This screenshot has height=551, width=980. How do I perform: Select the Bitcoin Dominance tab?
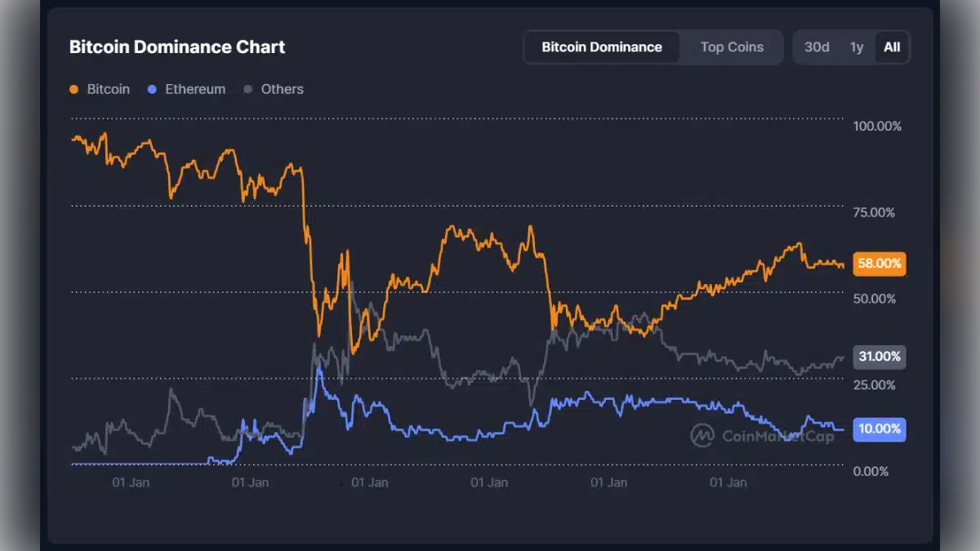click(602, 47)
